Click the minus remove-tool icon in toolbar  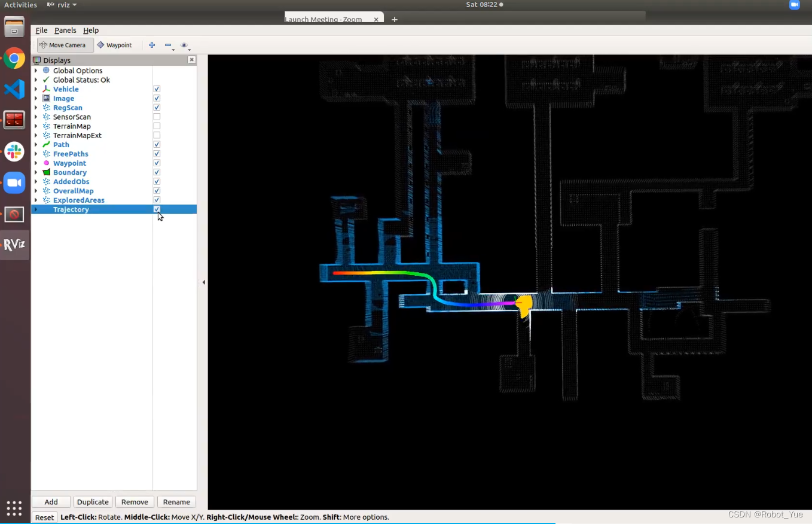click(x=168, y=45)
